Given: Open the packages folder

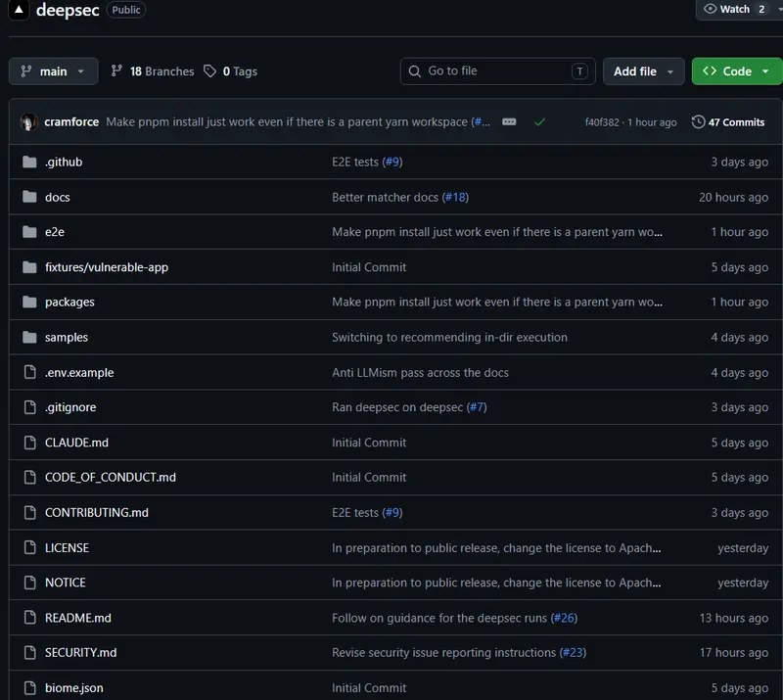Looking at the screenshot, I should point(69,302).
